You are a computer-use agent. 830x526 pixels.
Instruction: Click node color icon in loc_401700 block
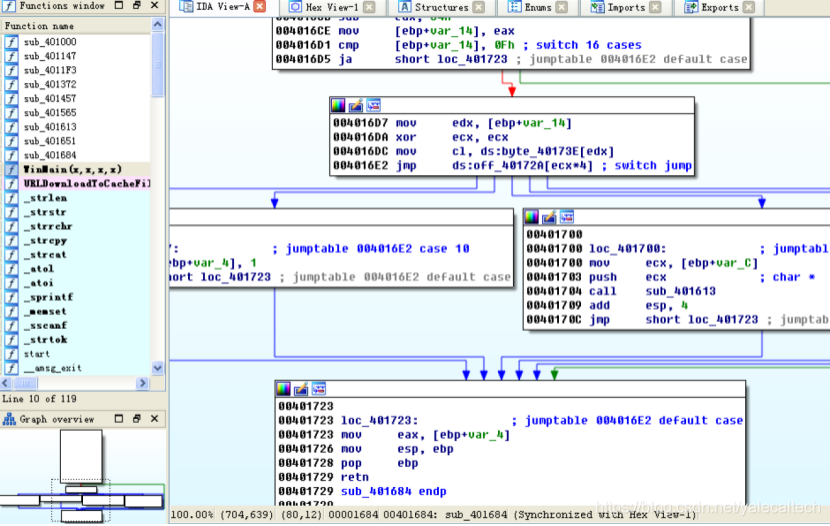(x=531, y=216)
